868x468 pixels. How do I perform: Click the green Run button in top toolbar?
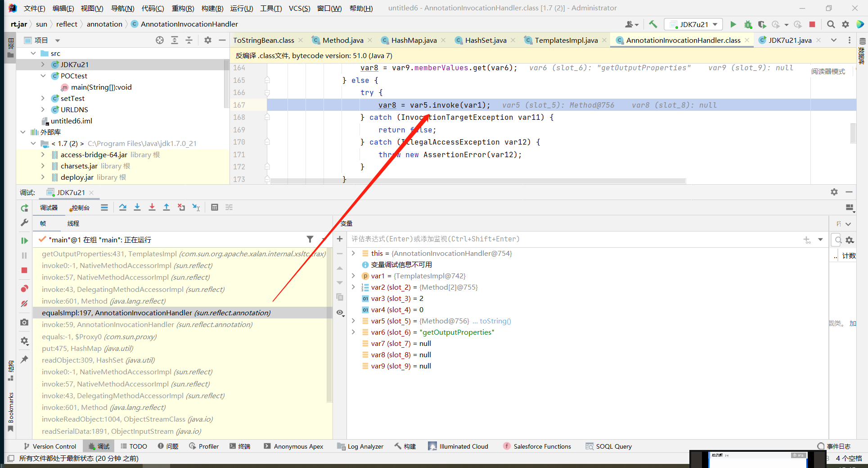point(733,24)
